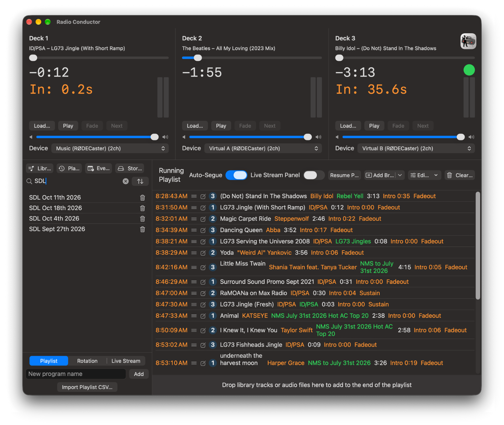Image resolution: width=504 pixels, height=425 pixels.
Task: Click Deck 2 low volume speaker icon
Action: pyautogui.click(x=184, y=137)
